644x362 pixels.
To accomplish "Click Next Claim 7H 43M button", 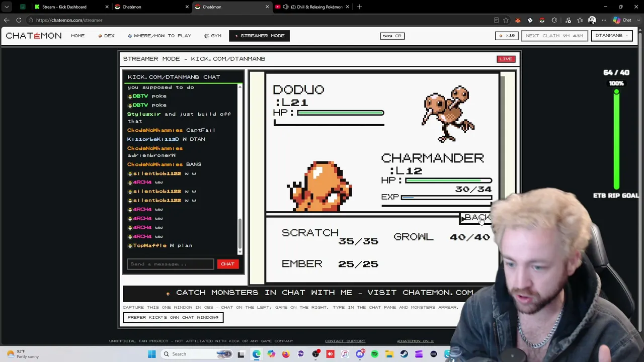I will (554, 36).
